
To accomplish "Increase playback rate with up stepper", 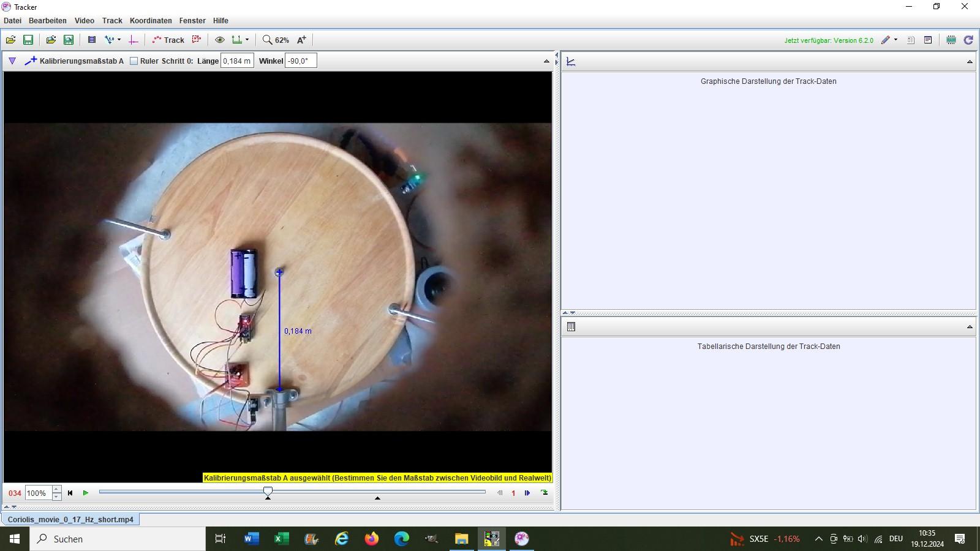I will click(x=56, y=489).
